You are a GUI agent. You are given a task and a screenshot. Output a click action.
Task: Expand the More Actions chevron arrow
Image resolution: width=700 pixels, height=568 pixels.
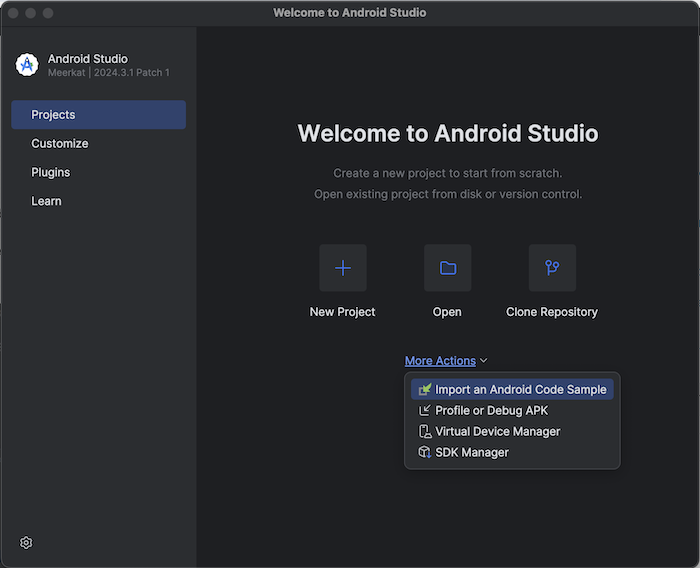click(x=483, y=360)
